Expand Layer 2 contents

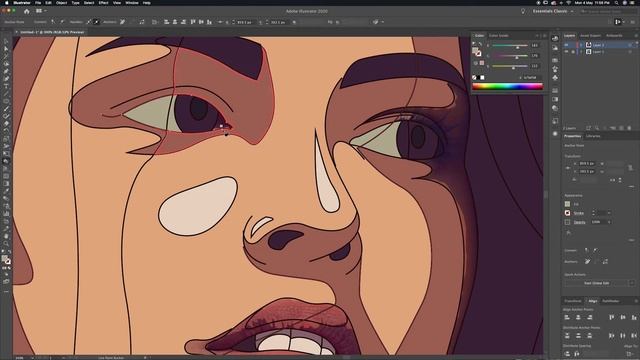coord(581,45)
